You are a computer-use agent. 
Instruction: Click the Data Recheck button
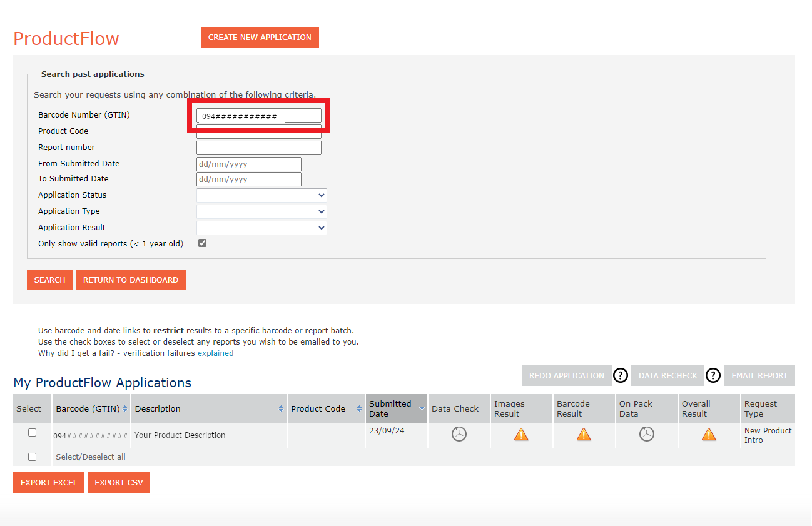point(668,375)
